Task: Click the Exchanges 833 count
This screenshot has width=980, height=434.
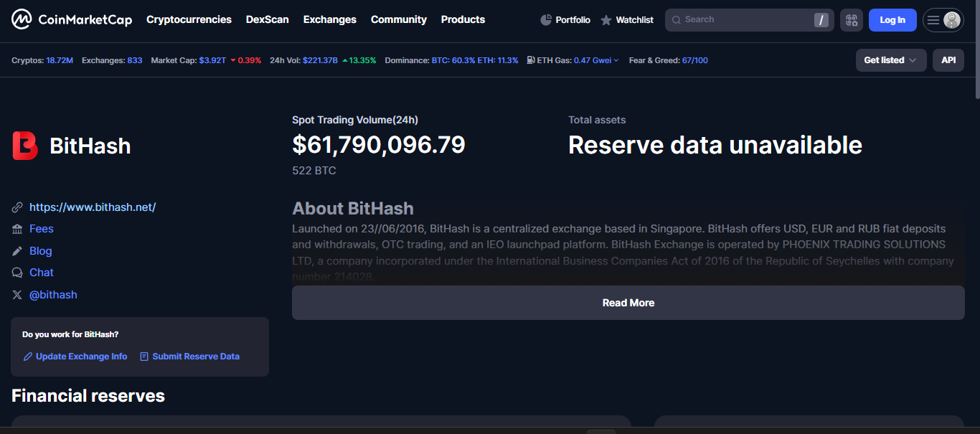Action: tap(135, 60)
